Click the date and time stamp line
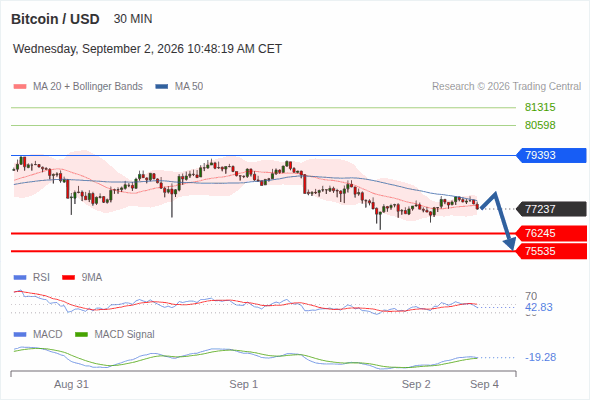Image resolution: width=590 pixels, height=400 pixels. (147, 49)
